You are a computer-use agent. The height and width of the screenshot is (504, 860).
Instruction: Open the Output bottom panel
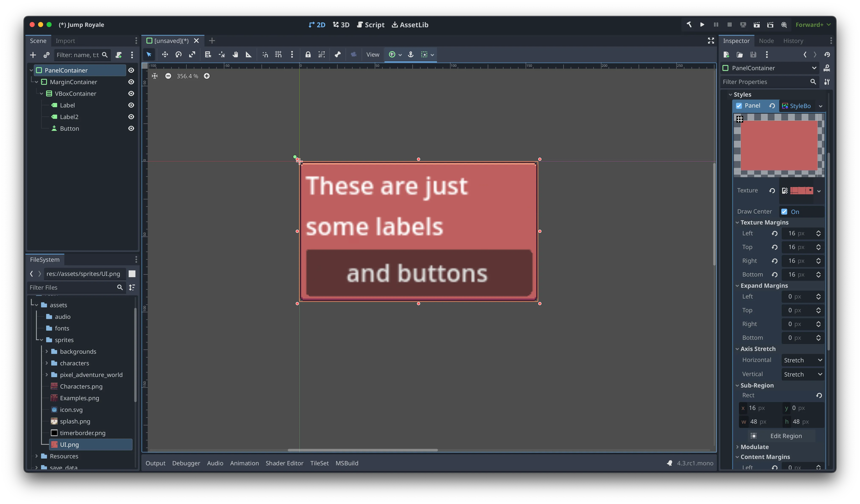click(155, 463)
